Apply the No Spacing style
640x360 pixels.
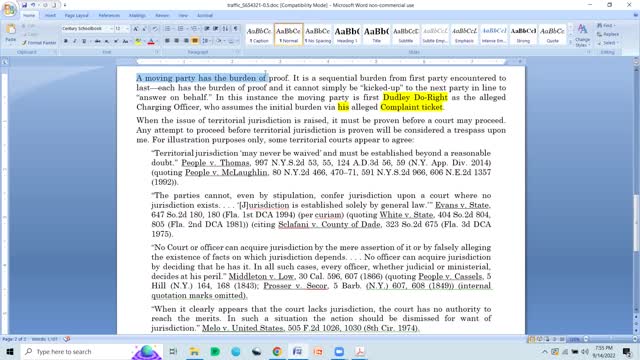[x=318, y=34]
